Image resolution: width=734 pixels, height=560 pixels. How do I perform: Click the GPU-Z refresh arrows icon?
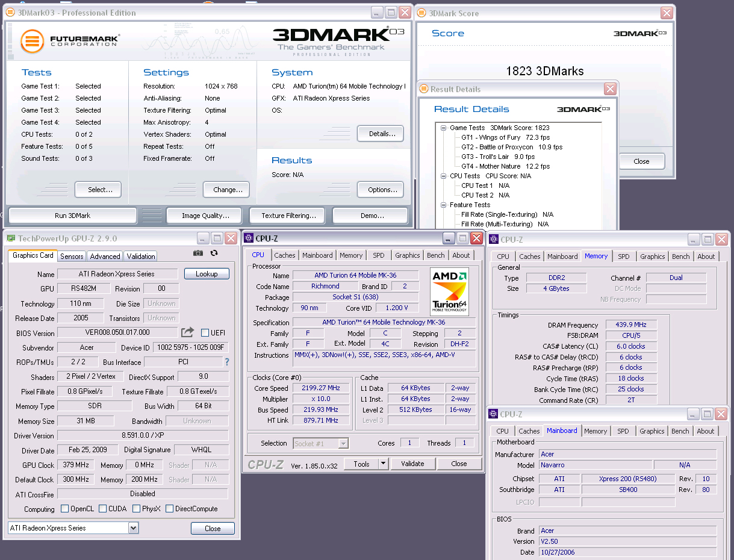pyautogui.click(x=214, y=254)
